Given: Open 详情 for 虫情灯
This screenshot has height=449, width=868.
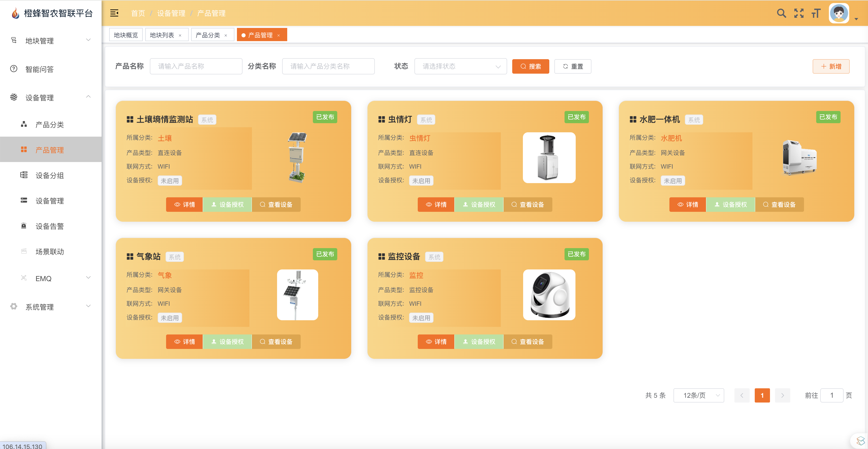Looking at the screenshot, I should click(436, 204).
